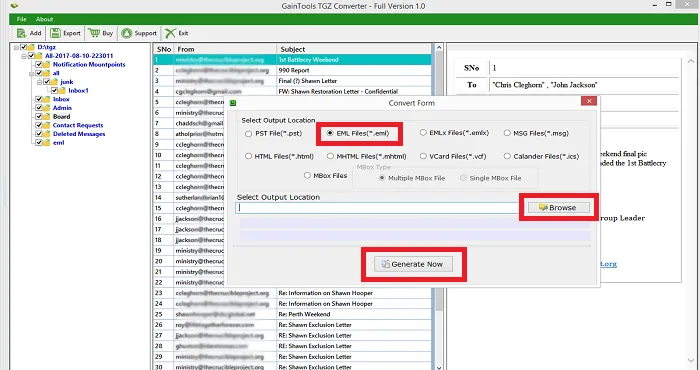Close the Convert Form dialog
The height and width of the screenshot is (370, 700).
589,101
